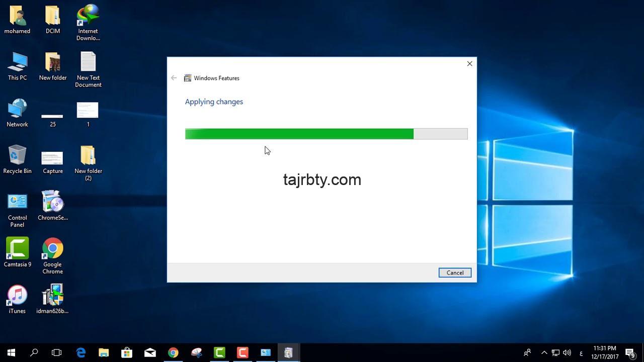This screenshot has height=362, width=644.
Task: Launch the red Camtasia Recorder from the taskbar
Action: coord(242,352)
